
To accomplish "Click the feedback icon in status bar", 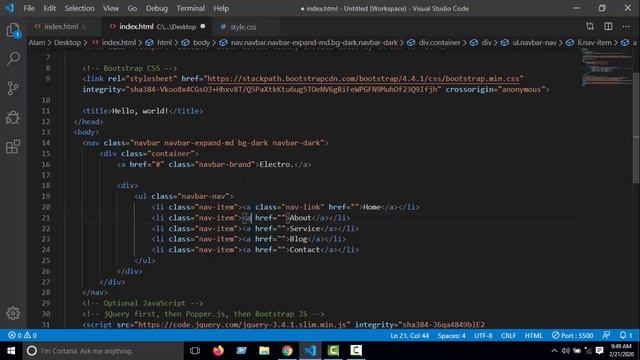I will coord(606,336).
